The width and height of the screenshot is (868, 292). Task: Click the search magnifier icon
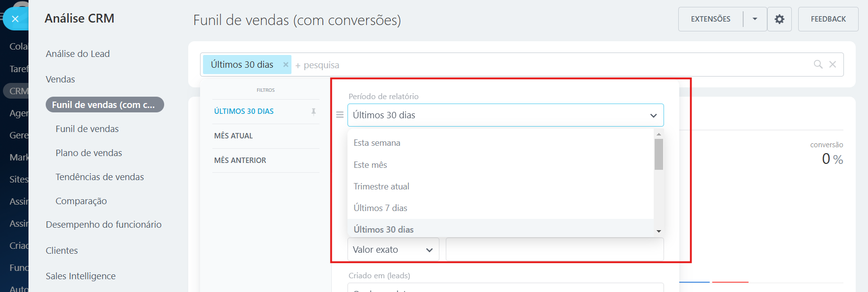[x=818, y=64]
